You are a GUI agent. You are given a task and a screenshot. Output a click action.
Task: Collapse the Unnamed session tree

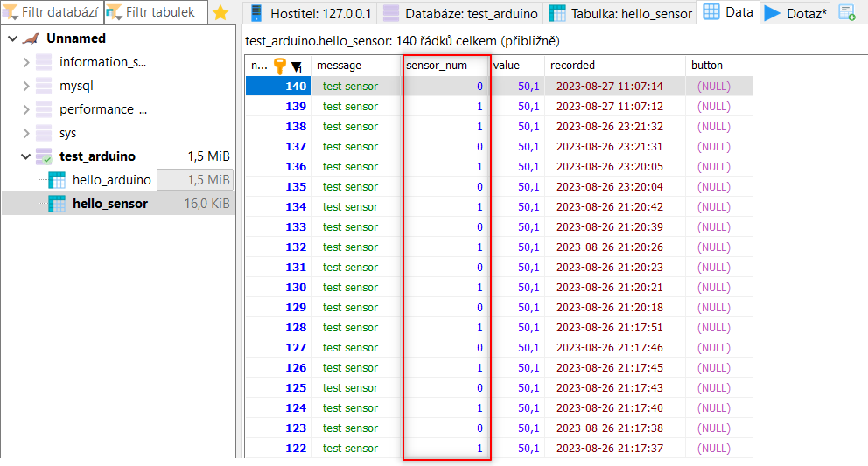(11, 38)
